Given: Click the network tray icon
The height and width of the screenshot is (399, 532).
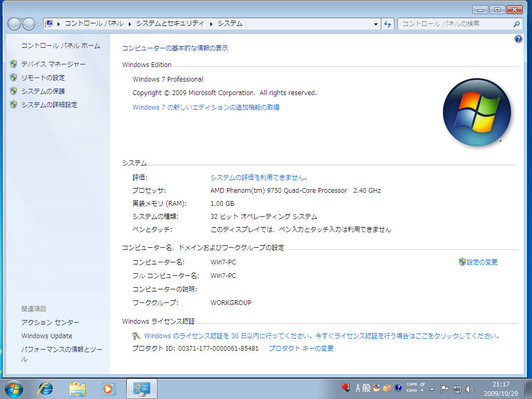Looking at the screenshot, I should [x=457, y=389].
